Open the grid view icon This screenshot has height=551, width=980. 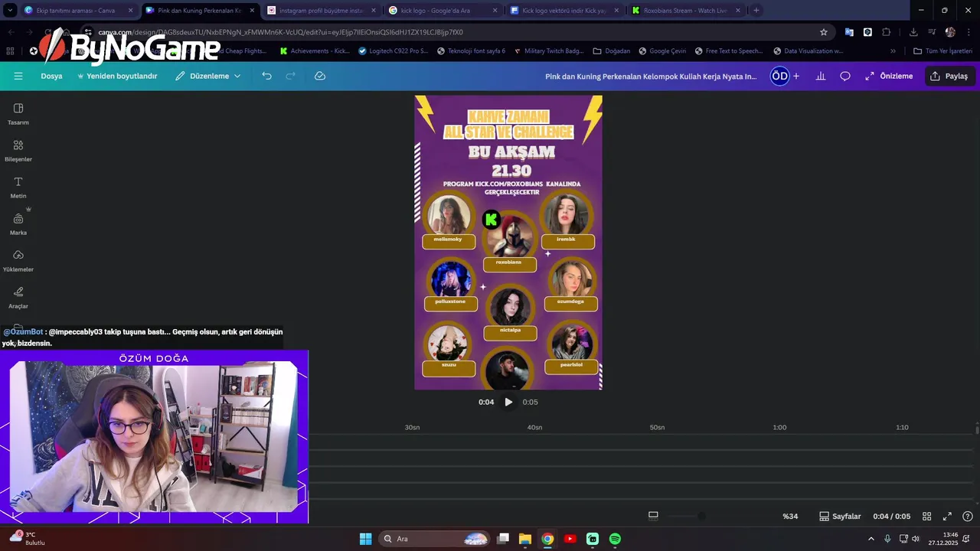coord(926,517)
